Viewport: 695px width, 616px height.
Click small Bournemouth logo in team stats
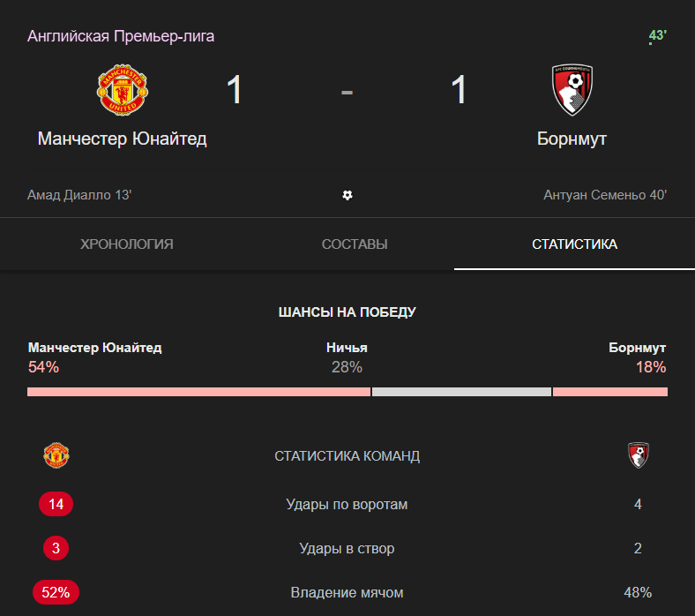click(x=639, y=455)
